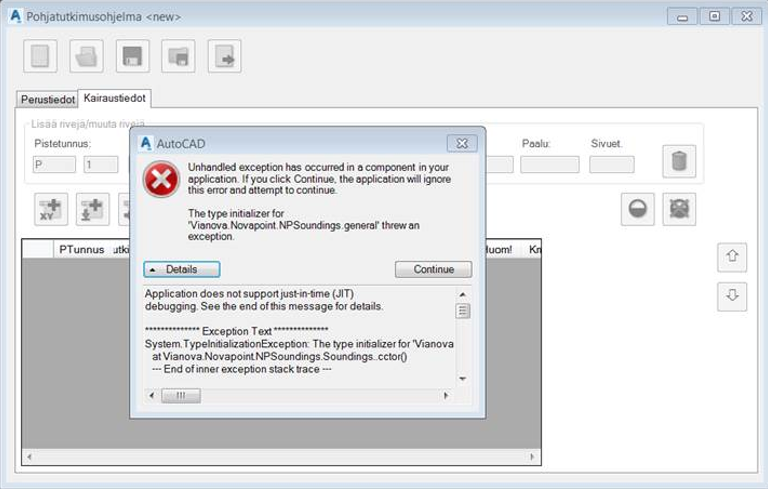The width and height of the screenshot is (768, 489).
Task: Click the table's blank row header corner cell
Action: coord(38,249)
